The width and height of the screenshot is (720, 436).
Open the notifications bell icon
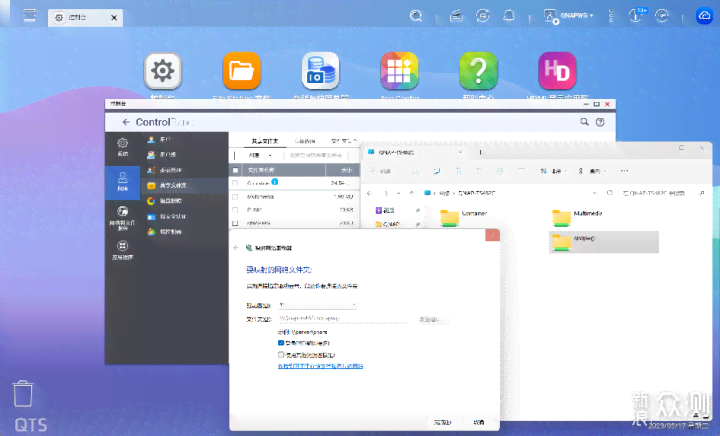click(x=509, y=16)
